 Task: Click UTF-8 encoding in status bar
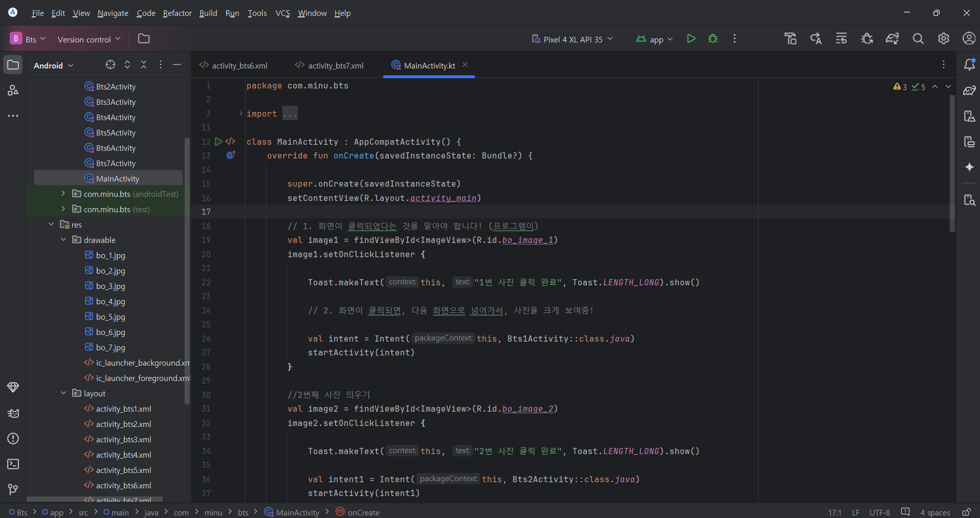tap(880, 512)
